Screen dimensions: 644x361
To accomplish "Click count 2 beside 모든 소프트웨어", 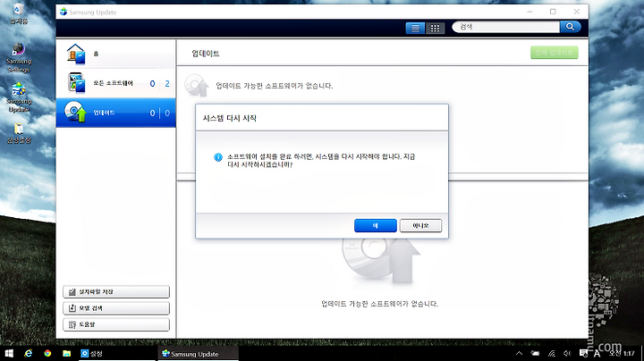I will 167,83.
